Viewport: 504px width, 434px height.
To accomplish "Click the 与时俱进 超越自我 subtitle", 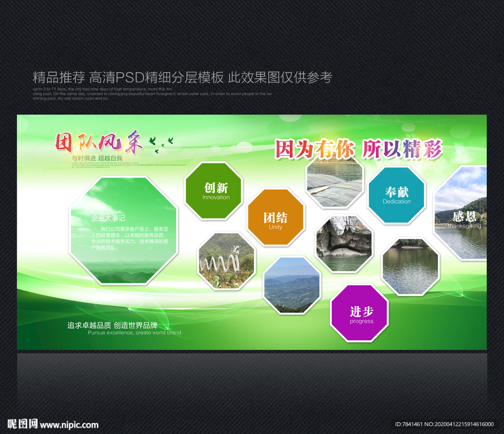I will (97, 158).
